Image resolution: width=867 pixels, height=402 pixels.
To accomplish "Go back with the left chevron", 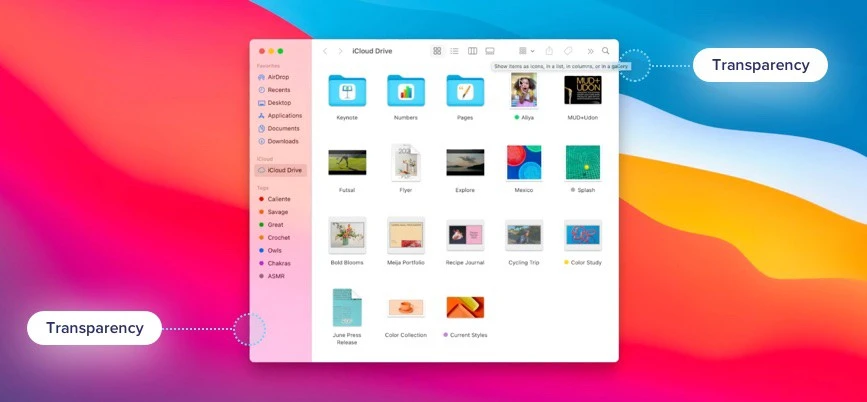I will [325, 51].
